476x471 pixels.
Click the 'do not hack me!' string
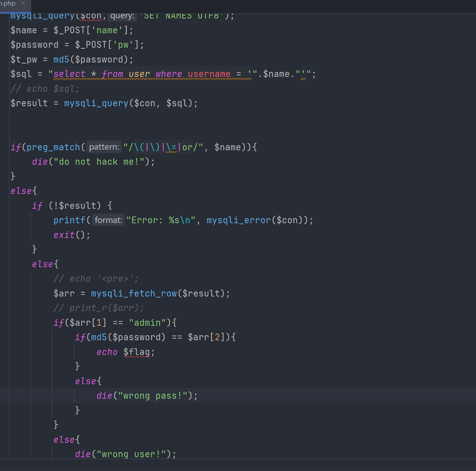(101, 162)
